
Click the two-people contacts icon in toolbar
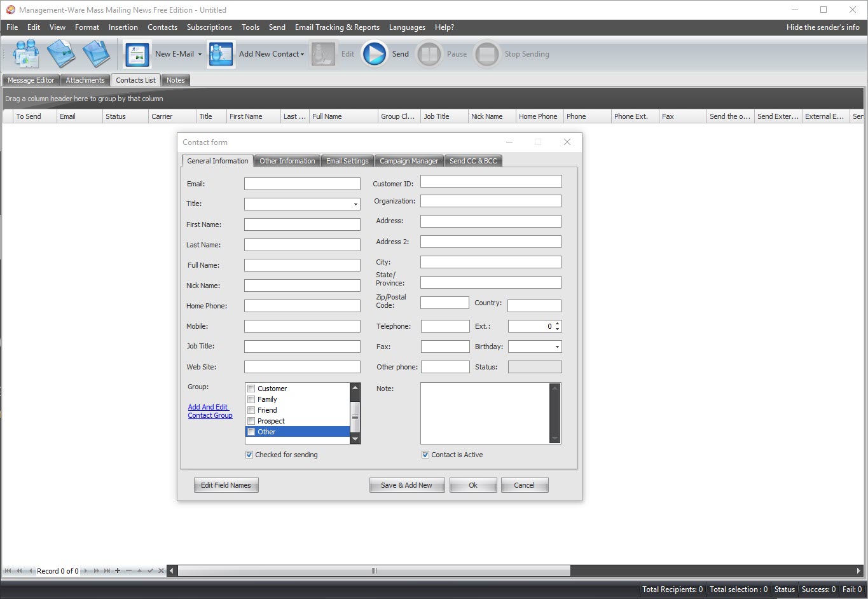(26, 54)
